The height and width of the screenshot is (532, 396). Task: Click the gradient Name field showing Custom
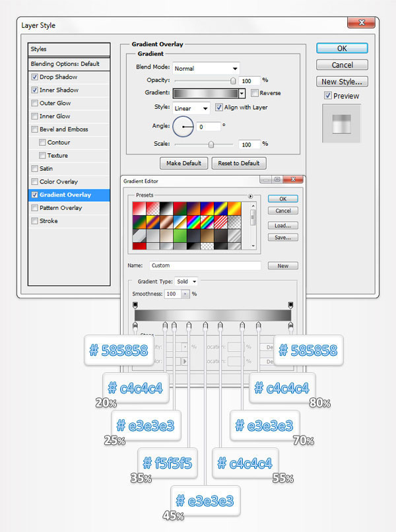[x=205, y=265]
